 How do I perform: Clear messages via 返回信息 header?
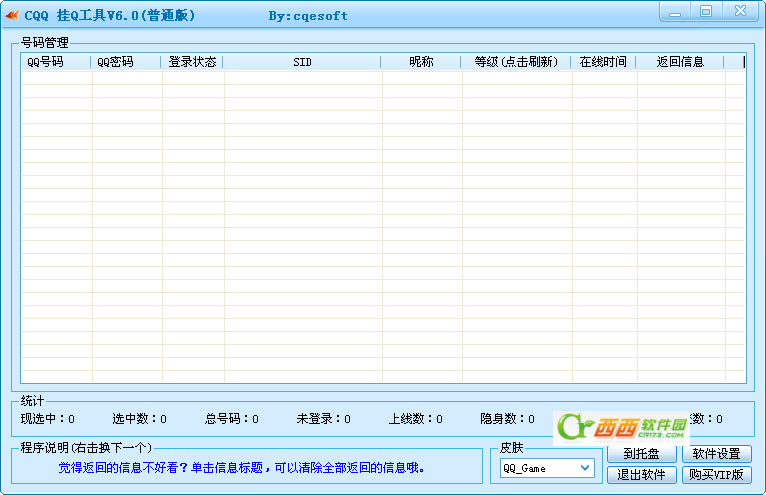pyautogui.click(x=680, y=62)
